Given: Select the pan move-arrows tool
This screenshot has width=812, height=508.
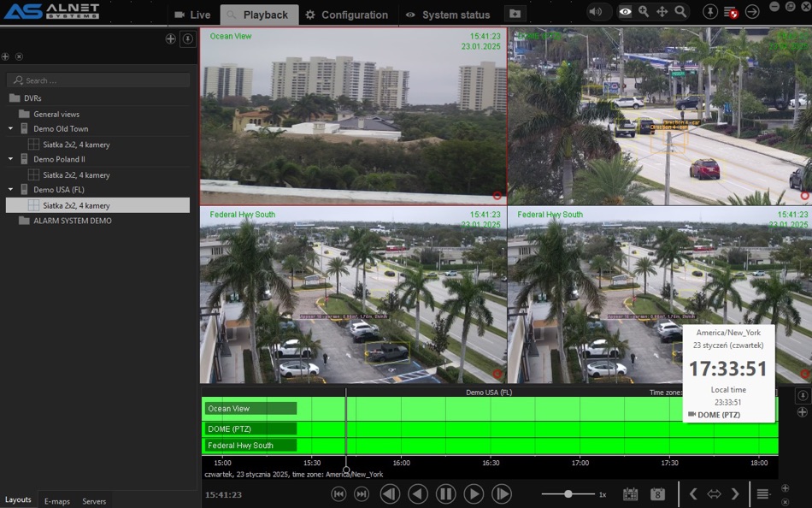Looking at the screenshot, I should (662, 12).
